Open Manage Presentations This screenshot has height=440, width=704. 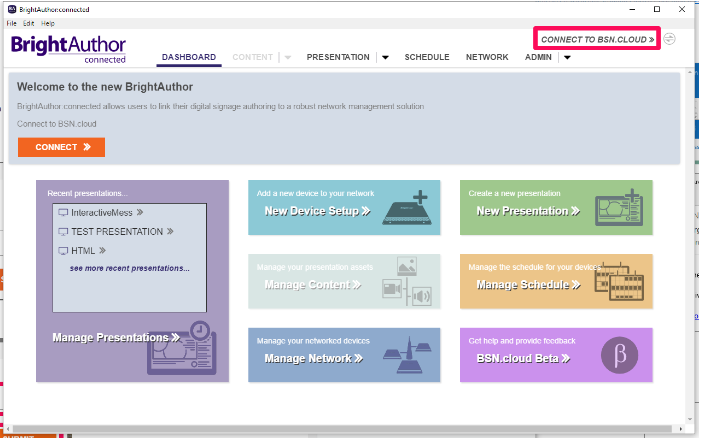[x=116, y=338]
